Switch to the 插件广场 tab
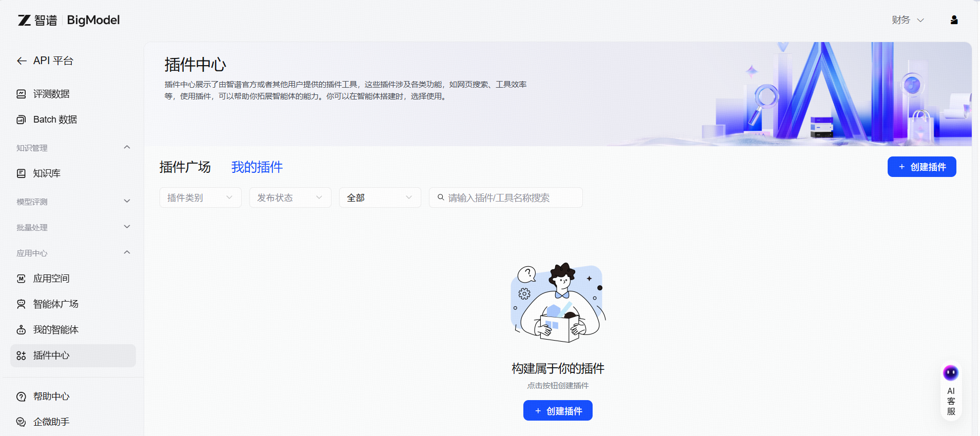 click(x=185, y=167)
